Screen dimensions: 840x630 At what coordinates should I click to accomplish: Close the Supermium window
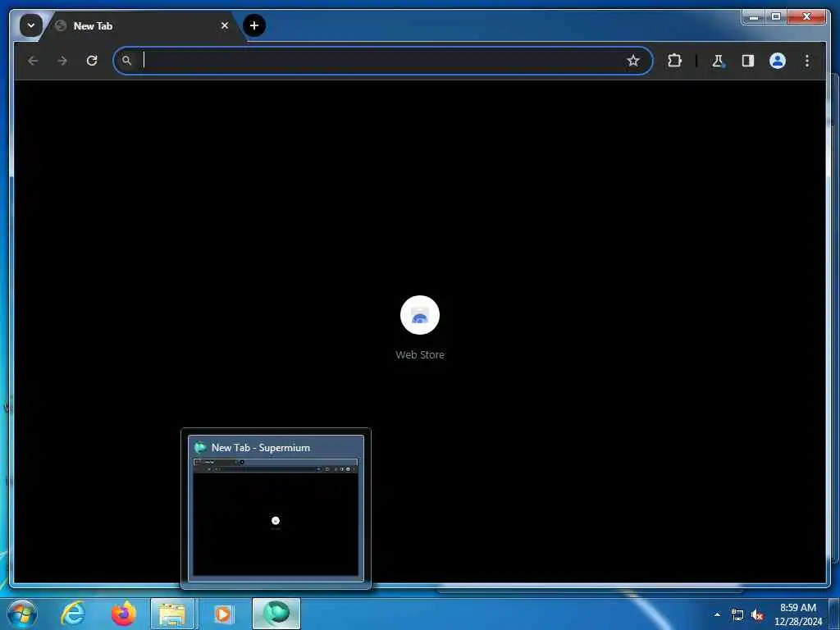tap(806, 17)
